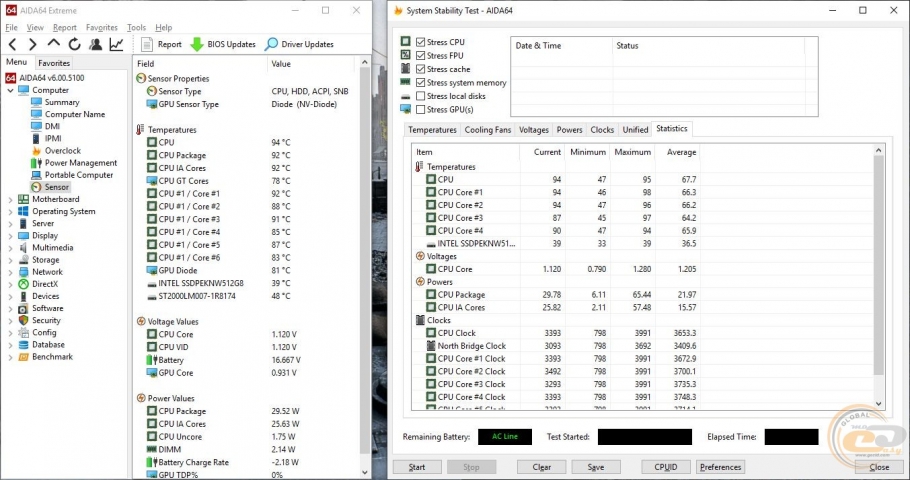Uncheck the Stress CPU checkbox
Image resolution: width=910 pixels, height=480 pixels.
pos(421,42)
